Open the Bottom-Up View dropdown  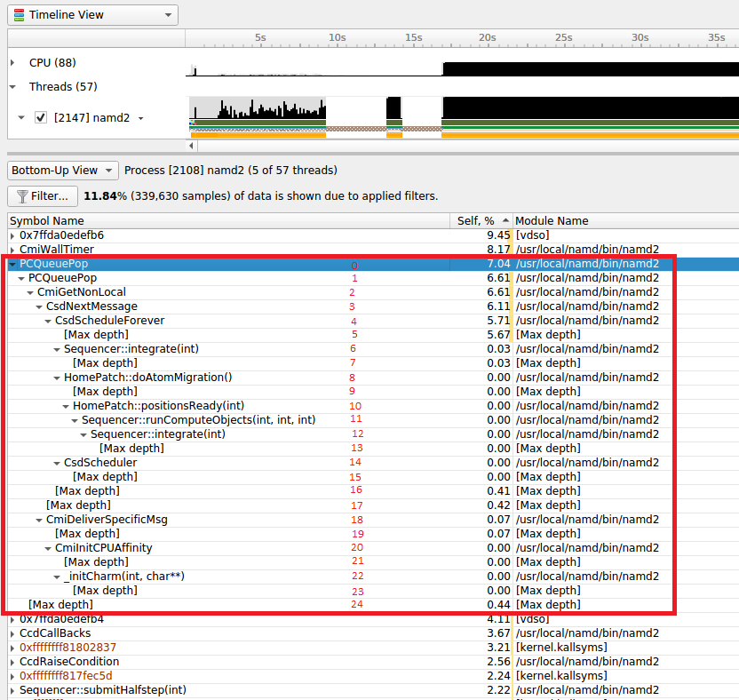(63, 170)
